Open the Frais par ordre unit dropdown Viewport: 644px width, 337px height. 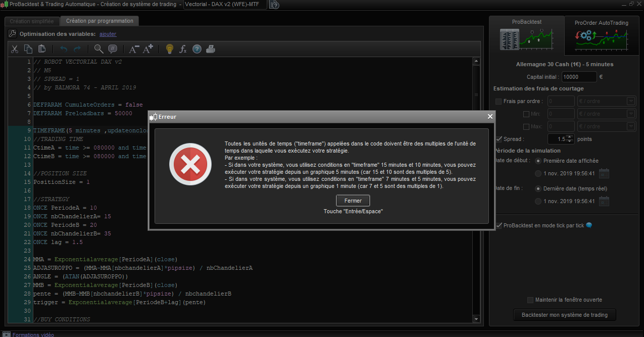(x=606, y=101)
